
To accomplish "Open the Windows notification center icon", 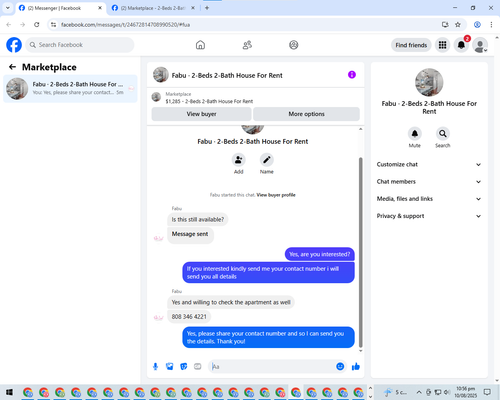I will coord(487,392).
